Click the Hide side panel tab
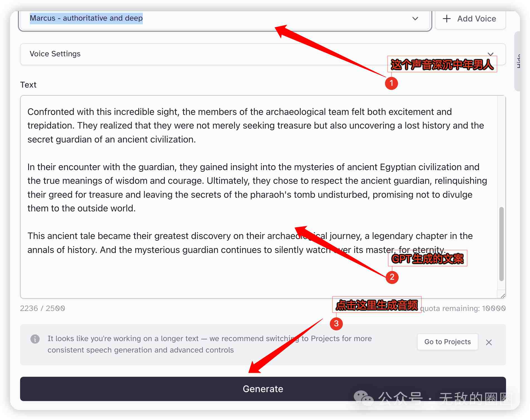 (518, 61)
